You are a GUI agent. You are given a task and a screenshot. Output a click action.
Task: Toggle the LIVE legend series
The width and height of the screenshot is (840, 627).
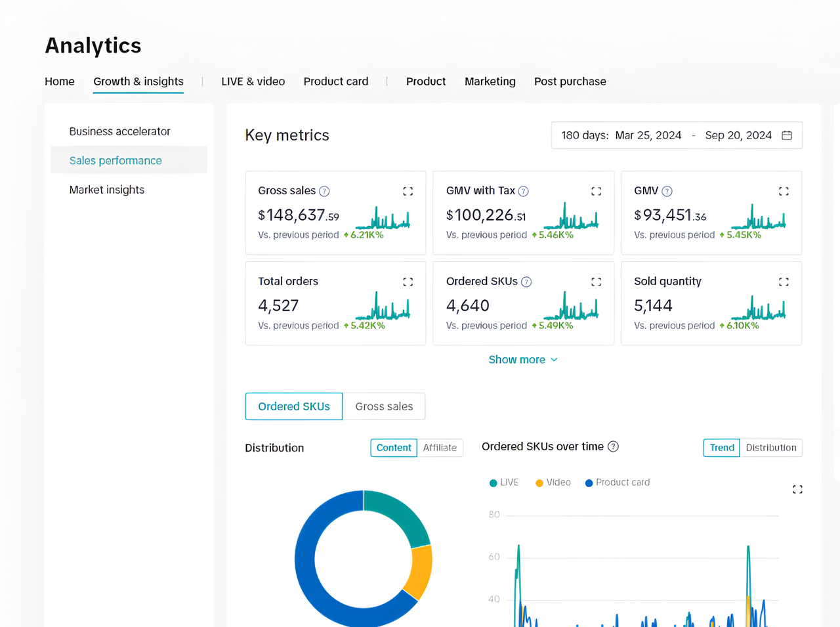click(x=504, y=483)
